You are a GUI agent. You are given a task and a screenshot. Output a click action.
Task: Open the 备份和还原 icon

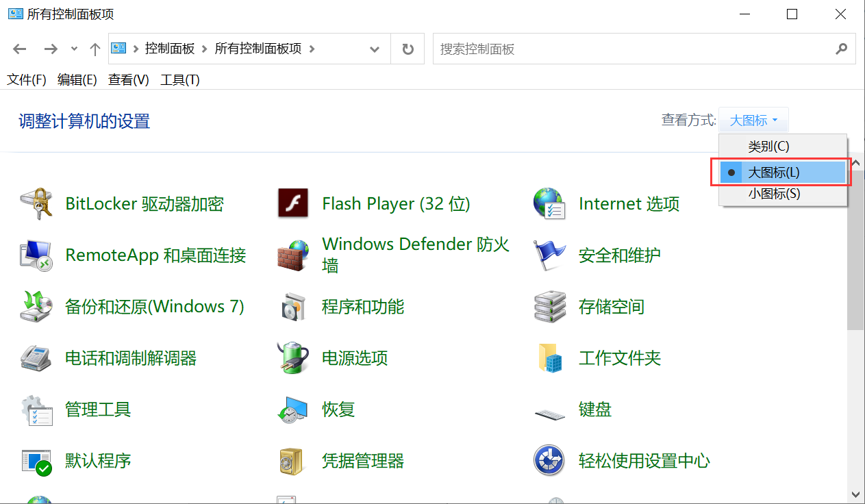[36, 306]
